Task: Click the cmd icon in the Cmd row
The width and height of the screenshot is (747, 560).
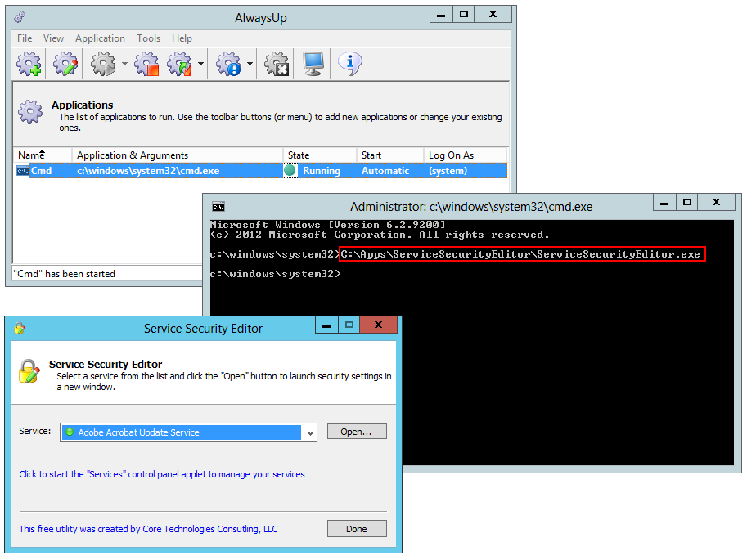Action: (22, 171)
